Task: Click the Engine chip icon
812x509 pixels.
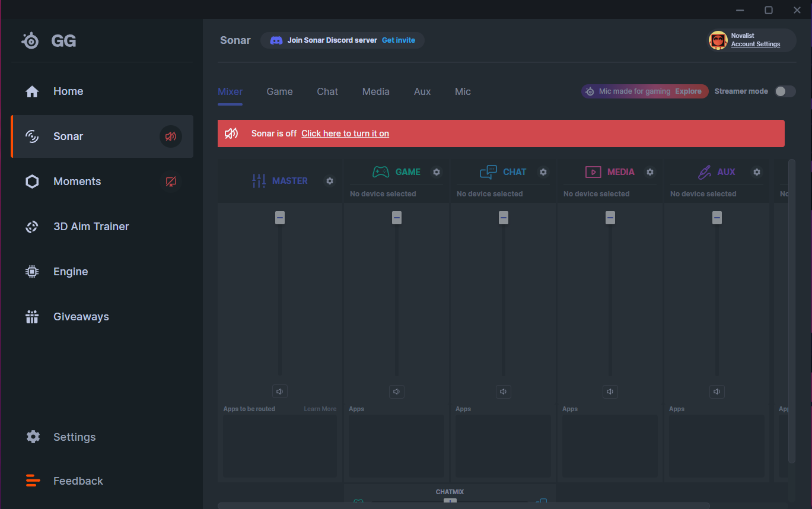Action: point(32,272)
